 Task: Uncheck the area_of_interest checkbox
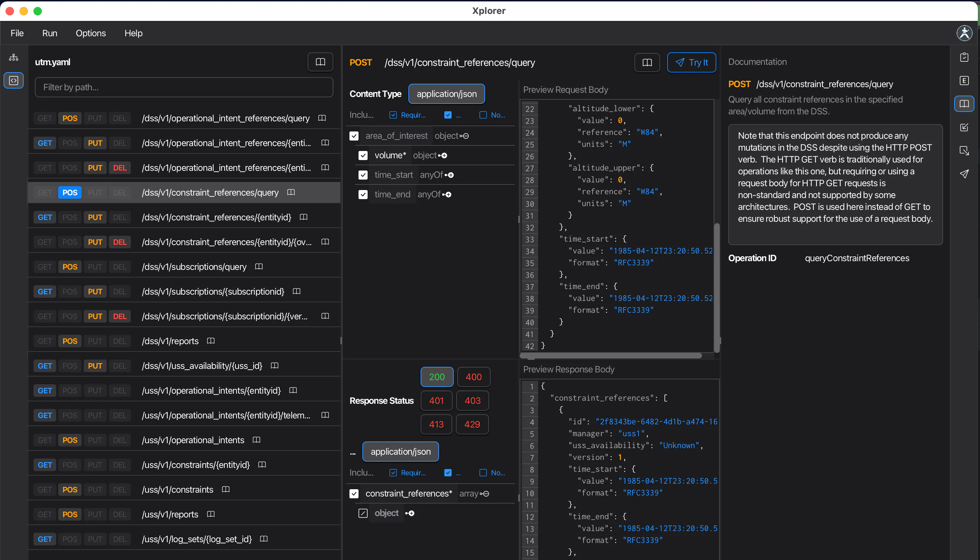354,136
